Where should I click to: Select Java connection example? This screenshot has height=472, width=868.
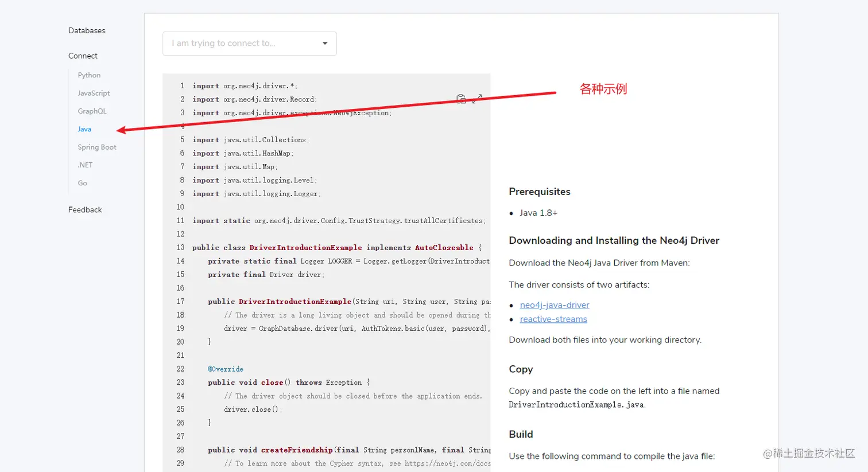coord(84,129)
